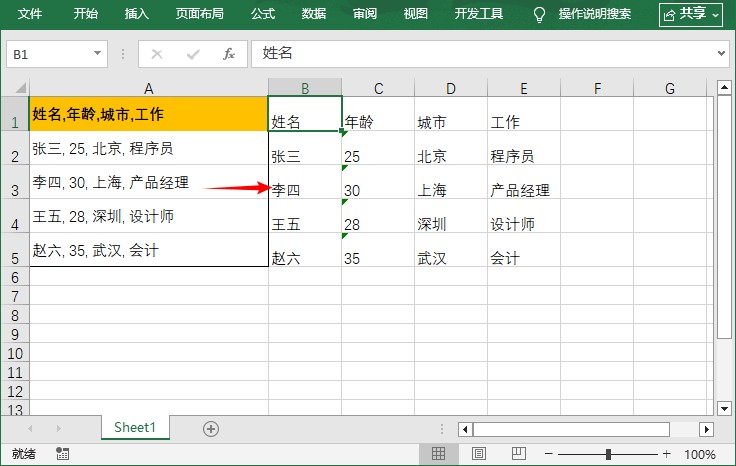This screenshot has height=466, width=736.
Task: Click the 程序员 cell
Action: point(524,148)
